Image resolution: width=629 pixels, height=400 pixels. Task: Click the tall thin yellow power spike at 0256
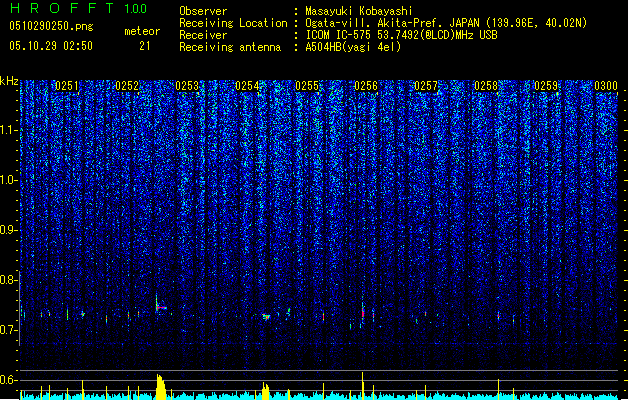coord(363,386)
